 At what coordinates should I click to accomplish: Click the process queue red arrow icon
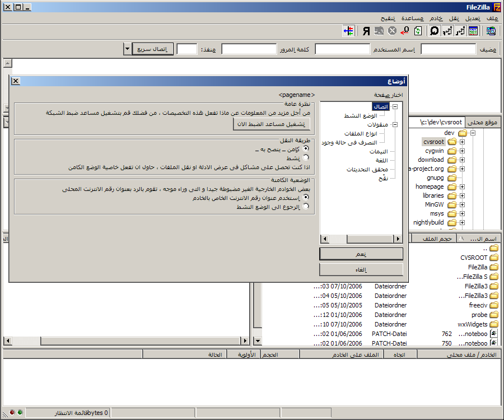[405, 31]
